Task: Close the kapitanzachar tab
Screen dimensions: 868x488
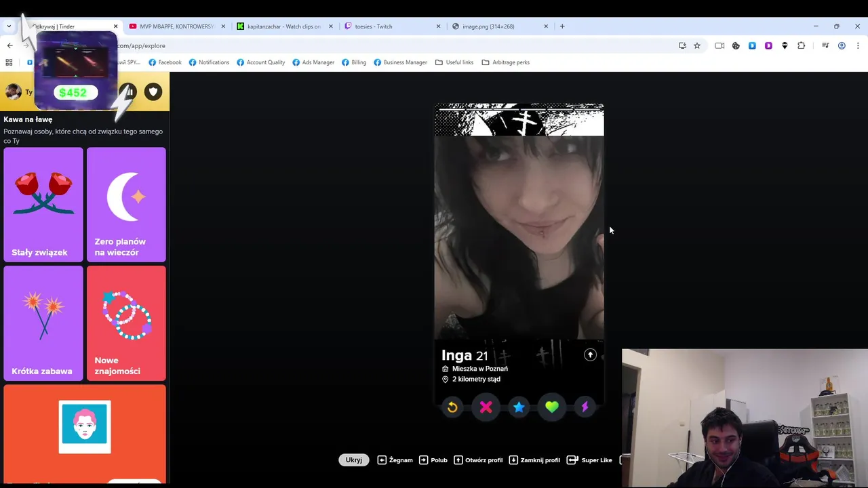Action: tap(331, 26)
